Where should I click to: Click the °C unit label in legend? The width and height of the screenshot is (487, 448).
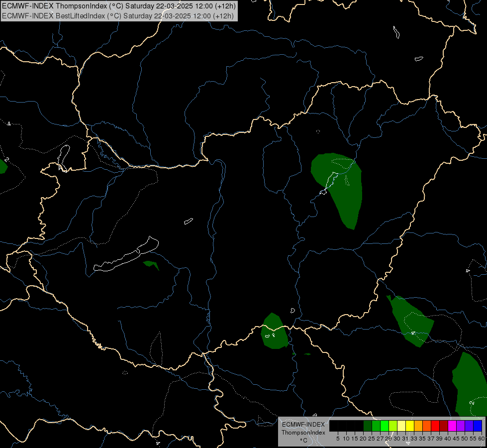coord(303,440)
